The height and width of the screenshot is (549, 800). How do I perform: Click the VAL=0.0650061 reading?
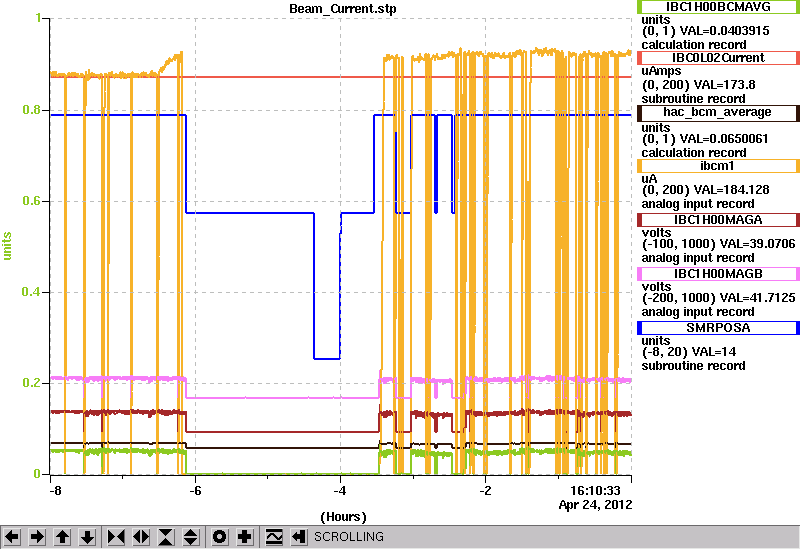[x=724, y=139]
